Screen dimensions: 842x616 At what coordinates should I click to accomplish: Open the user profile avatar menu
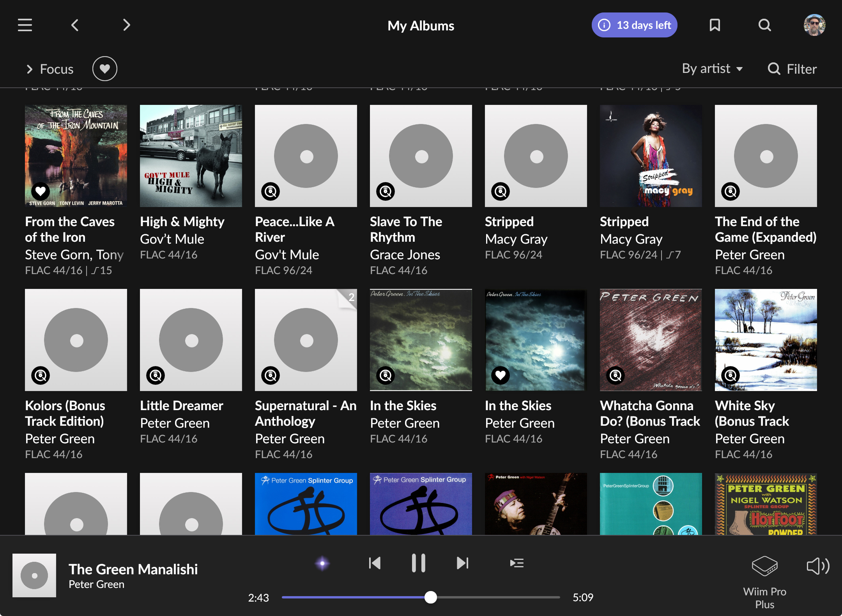coord(814,25)
